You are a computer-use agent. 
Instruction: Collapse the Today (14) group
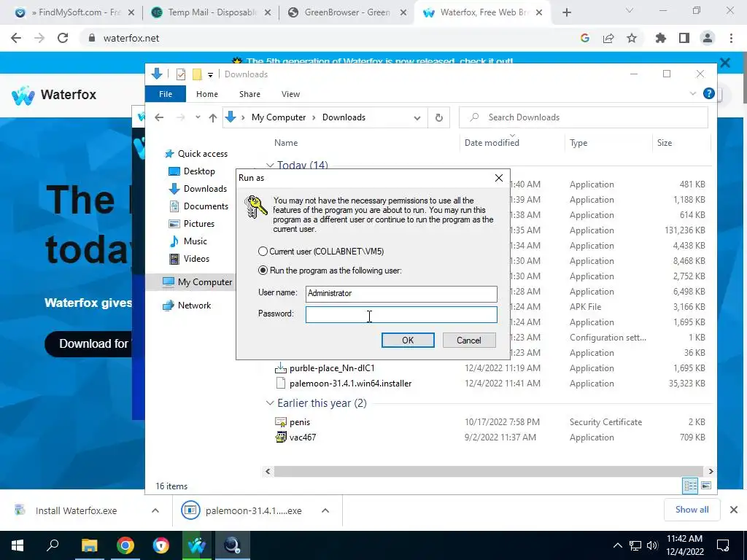270,166
